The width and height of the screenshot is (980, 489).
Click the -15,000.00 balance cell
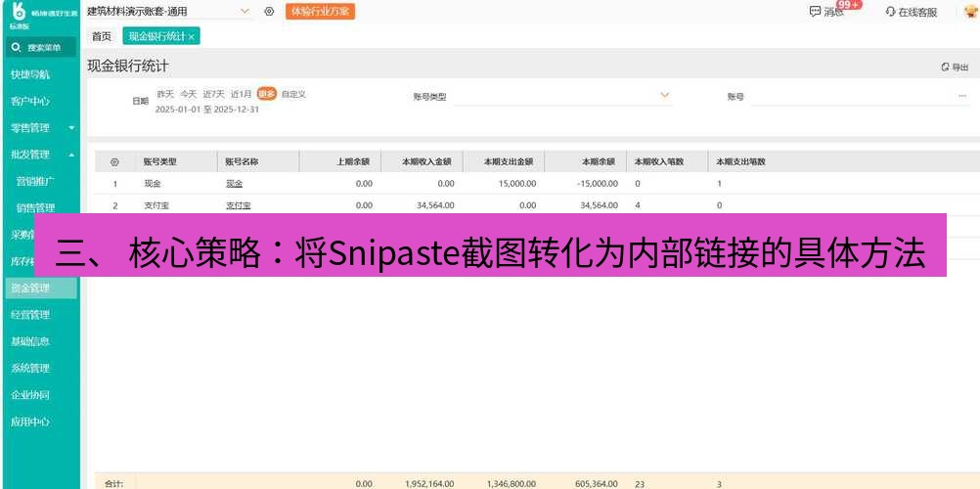(x=597, y=184)
